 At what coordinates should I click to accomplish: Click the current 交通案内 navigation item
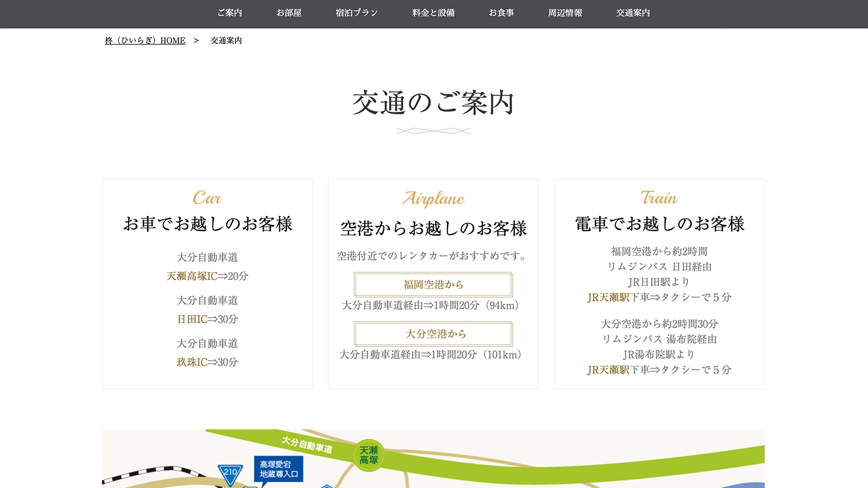tap(632, 13)
